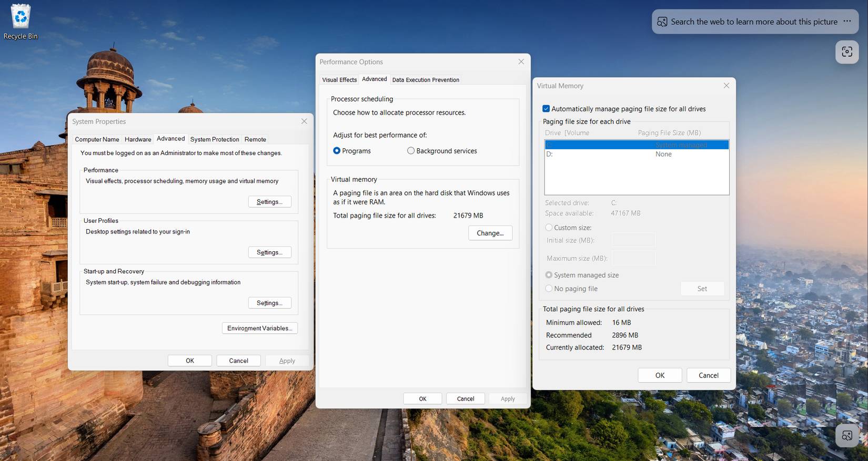Close the System Properties dialog
Viewport: 868px width, 461px height.
point(304,121)
